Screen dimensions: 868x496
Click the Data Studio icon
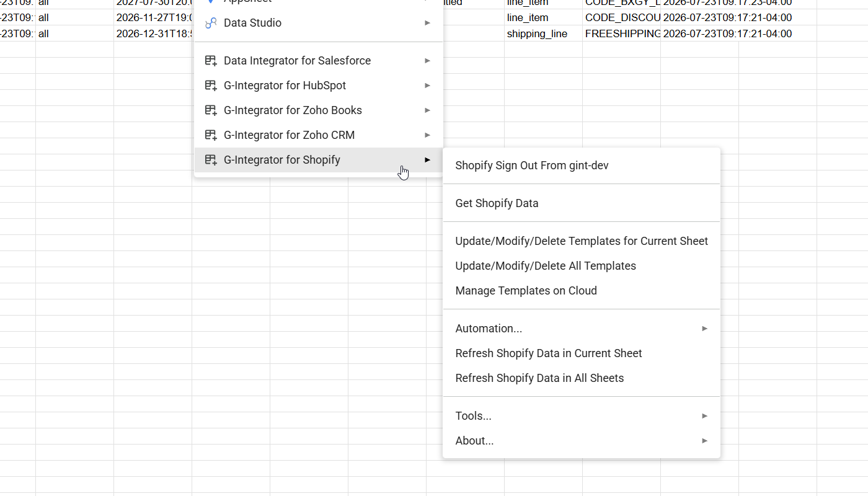pyautogui.click(x=211, y=23)
